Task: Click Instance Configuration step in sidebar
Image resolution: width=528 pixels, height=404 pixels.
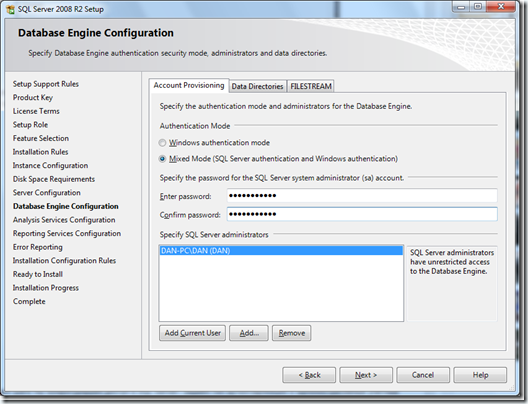Action: [x=51, y=165]
